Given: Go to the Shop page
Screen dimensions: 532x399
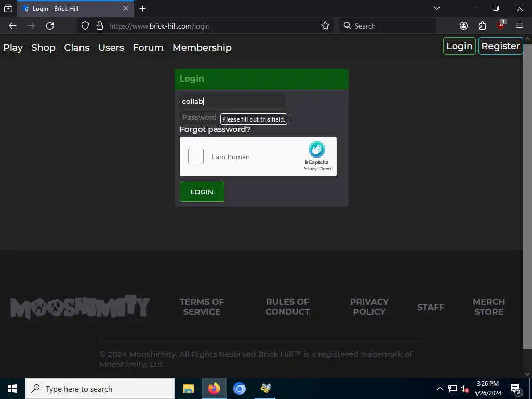Looking at the screenshot, I should (x=44, y=48).
